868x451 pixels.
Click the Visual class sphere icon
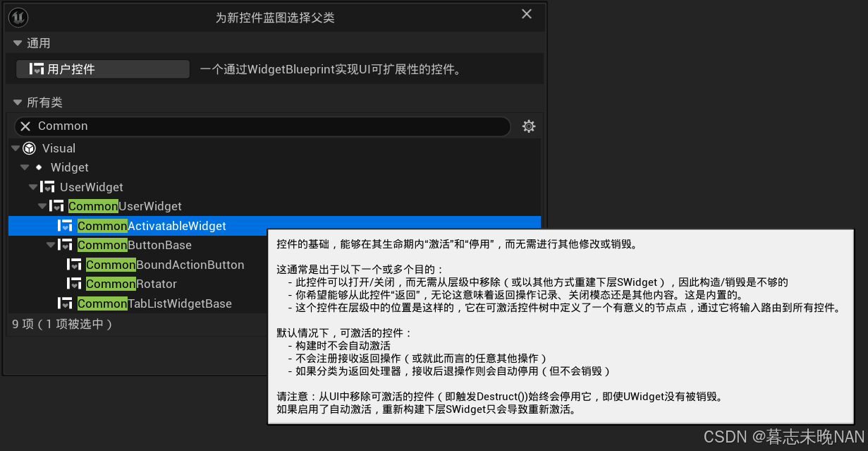tap(29, 148)
